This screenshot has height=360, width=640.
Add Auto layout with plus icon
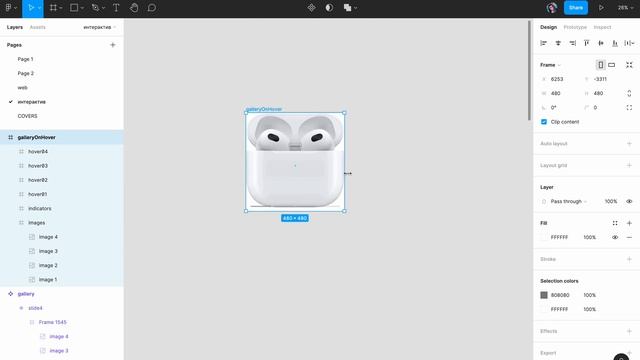pyautogui.click(x=629, y=144)
